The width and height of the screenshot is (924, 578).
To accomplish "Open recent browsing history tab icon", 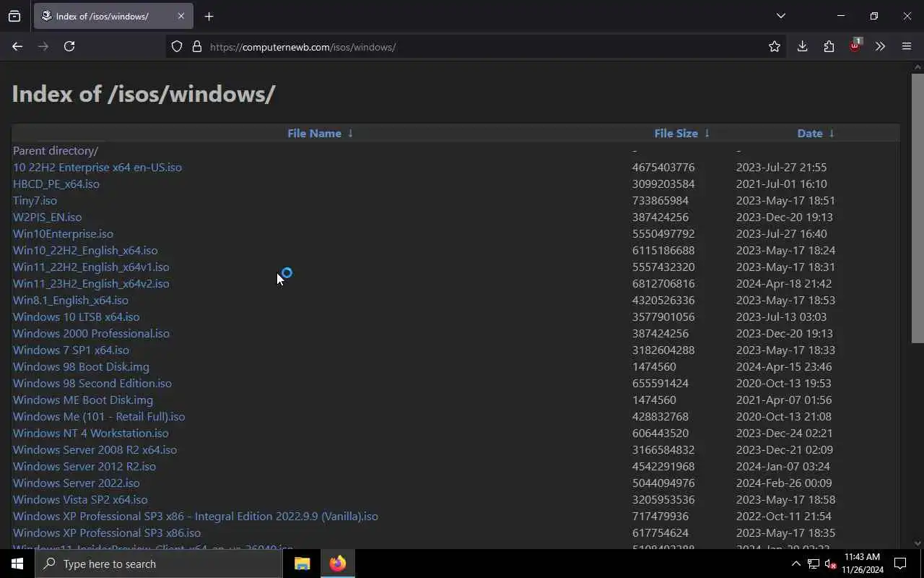I will pos(14,16).
